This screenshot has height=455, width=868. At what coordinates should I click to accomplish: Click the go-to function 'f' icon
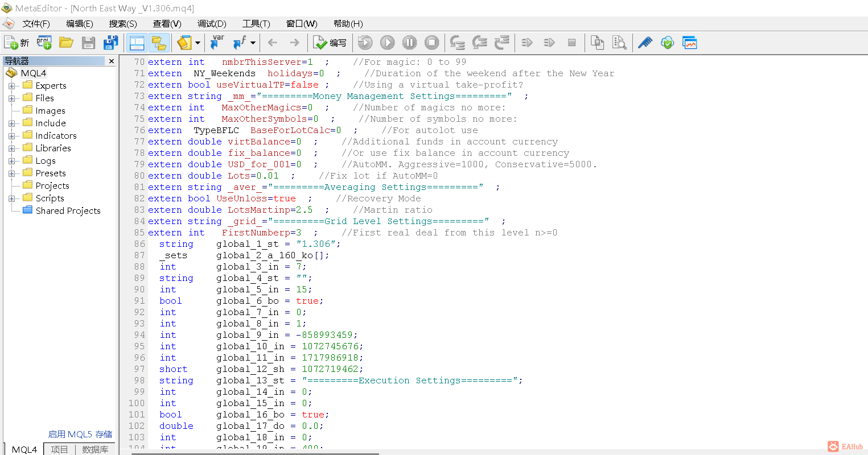[240, 43]
